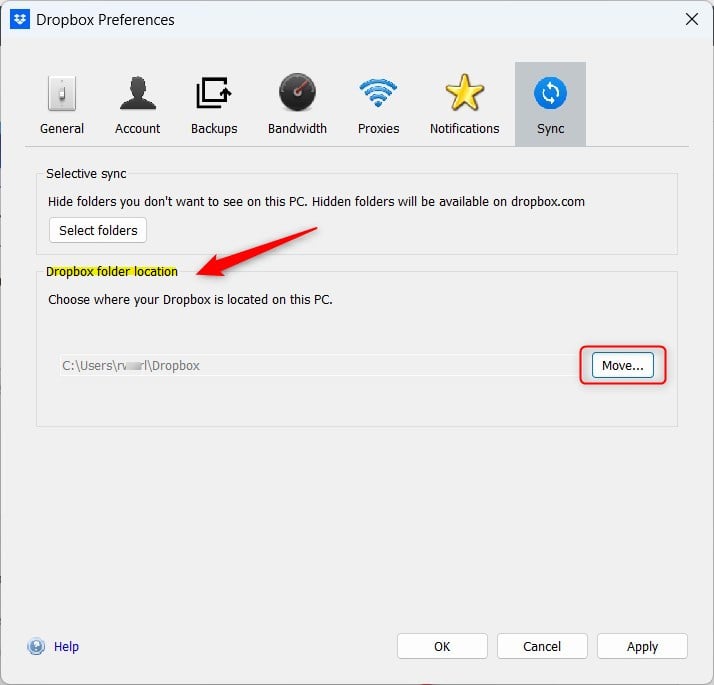Open the Backups icon tab
714x685 pixels.
pyautogui.click(x=214, y=93)
